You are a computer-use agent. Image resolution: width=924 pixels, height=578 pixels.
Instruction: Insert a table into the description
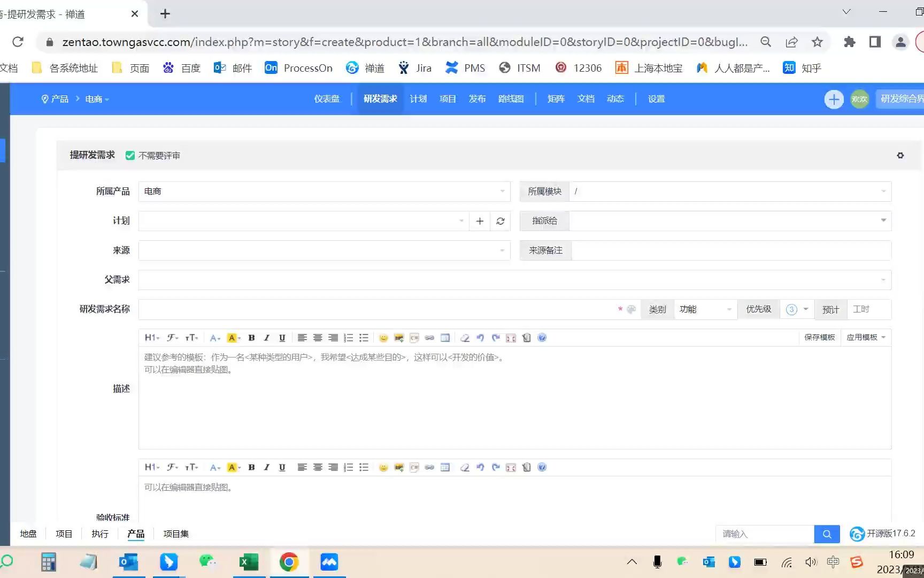coord(445,337)
